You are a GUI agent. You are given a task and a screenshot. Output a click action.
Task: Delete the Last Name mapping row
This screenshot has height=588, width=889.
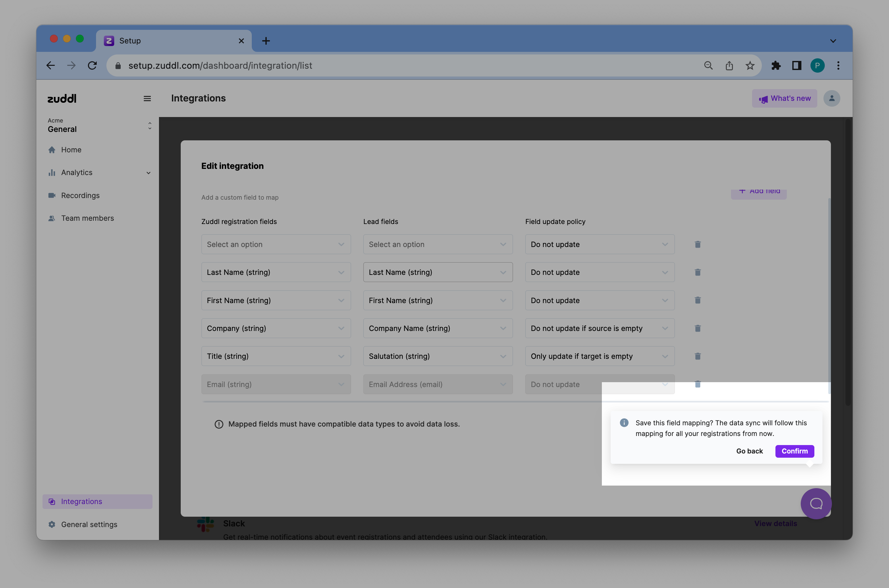point(697,272)
